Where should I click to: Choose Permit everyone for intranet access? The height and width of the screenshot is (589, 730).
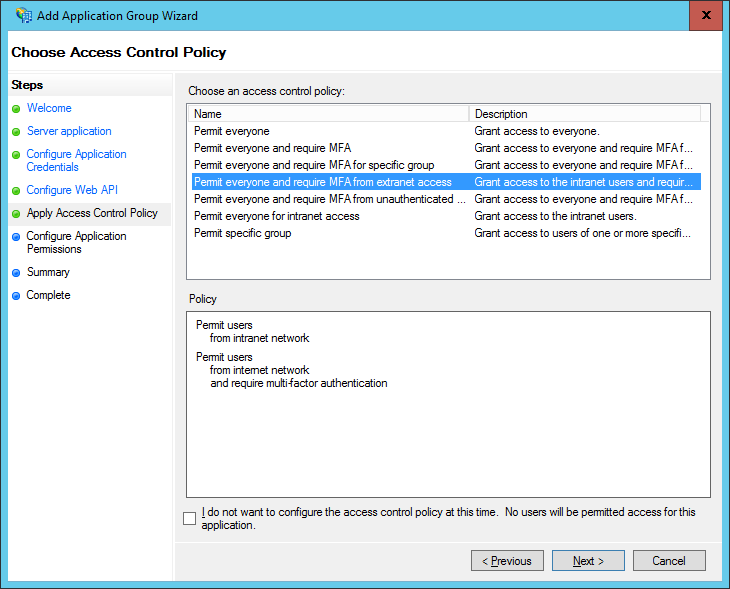(x=276, y=216)
